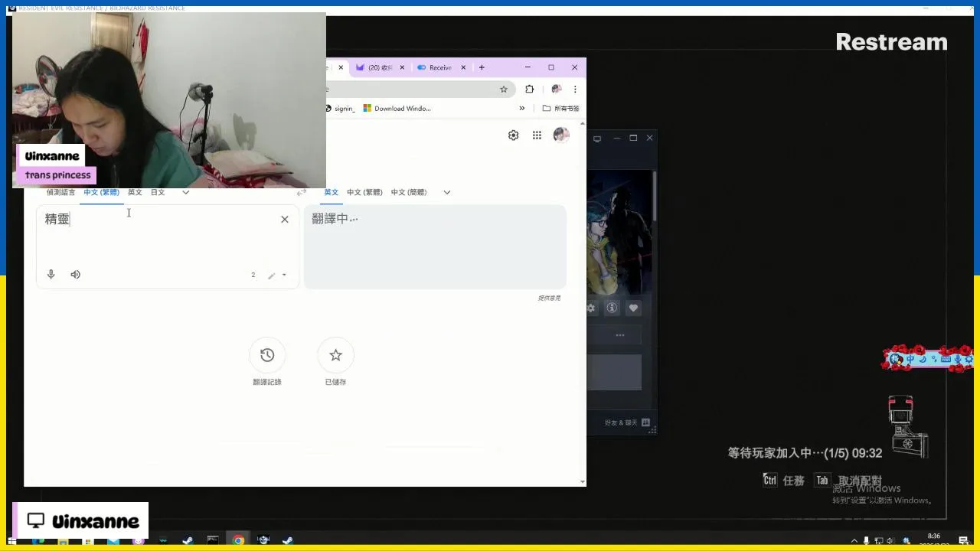Click the 中 mode icon on IME toolbar

(910, 359)
